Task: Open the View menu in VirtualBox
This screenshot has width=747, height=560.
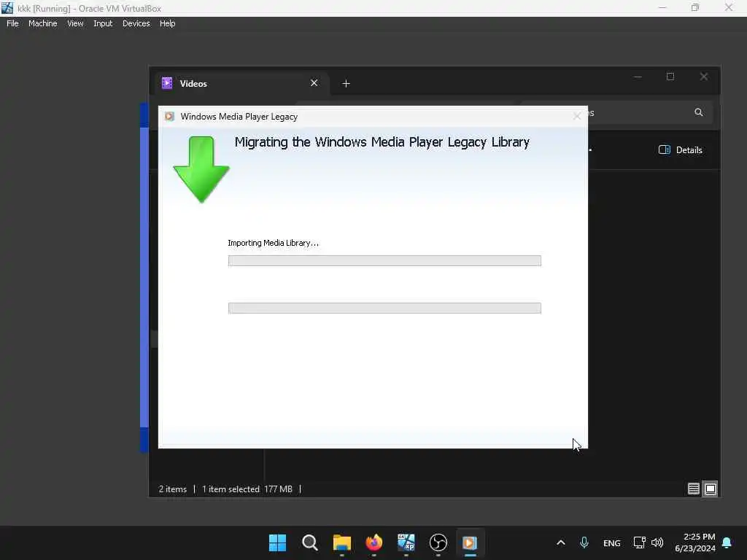Action: point(75,23)
